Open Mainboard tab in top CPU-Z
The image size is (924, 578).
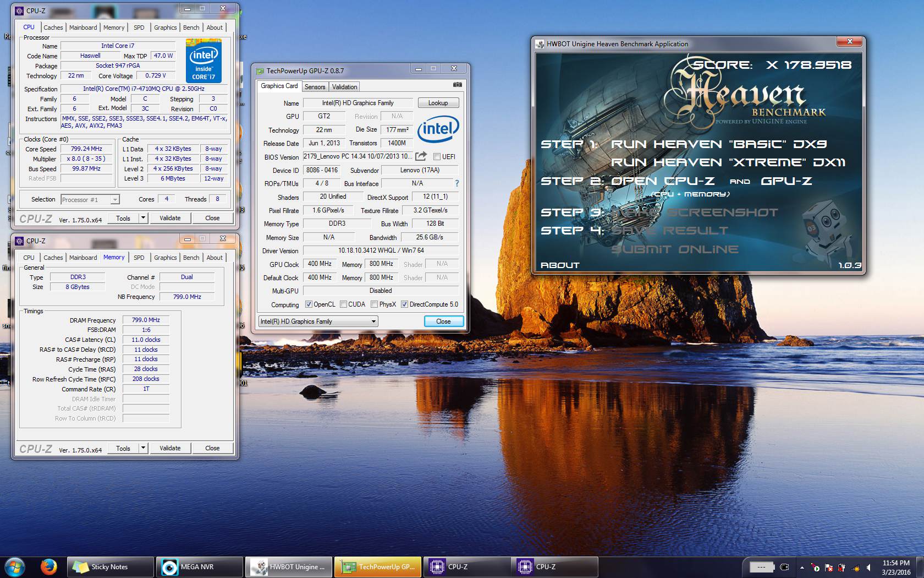pos(83,28)
